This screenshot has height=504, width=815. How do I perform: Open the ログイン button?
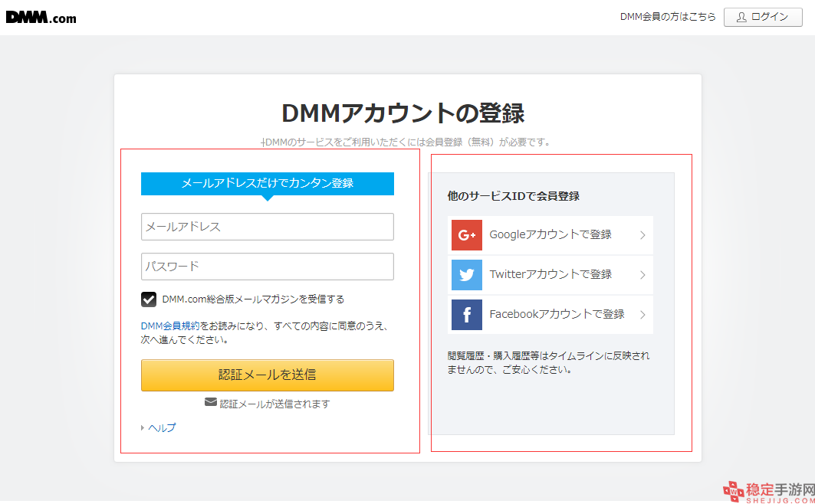(763, 17)
